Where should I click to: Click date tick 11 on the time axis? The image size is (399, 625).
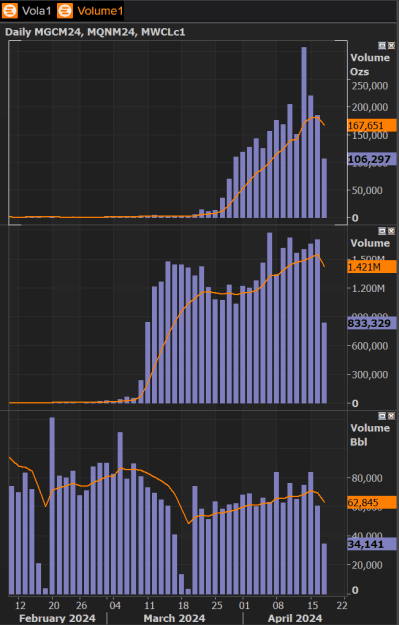(x=149, y=605)
